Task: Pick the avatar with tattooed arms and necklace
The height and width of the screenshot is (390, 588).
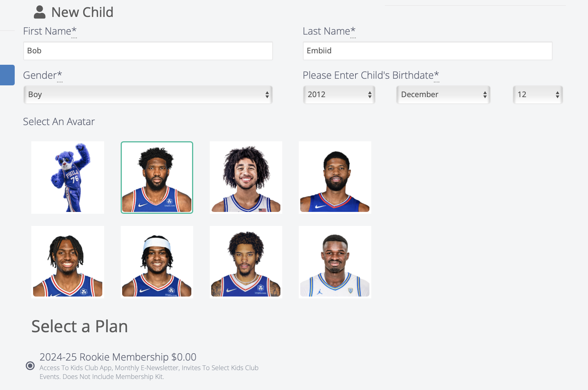Action: (x=246, y=262)
